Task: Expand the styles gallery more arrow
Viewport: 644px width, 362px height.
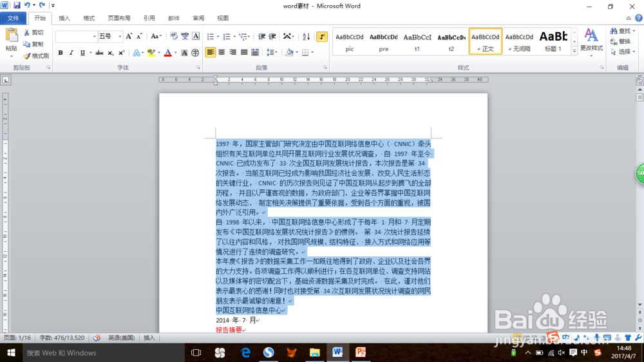Action: 574,50
